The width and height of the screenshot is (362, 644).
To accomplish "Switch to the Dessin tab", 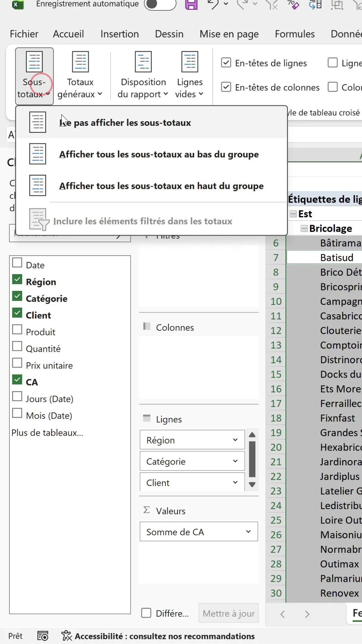I will coord(169,34).
